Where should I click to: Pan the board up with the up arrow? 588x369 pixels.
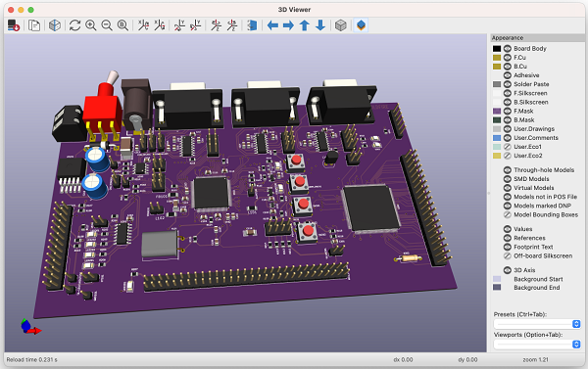(305, 25)
